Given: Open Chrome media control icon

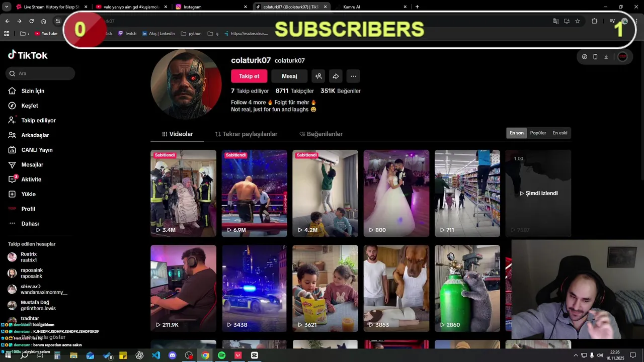Looking at the screenshot, I should pyautogui.click(x=612, y=21).
